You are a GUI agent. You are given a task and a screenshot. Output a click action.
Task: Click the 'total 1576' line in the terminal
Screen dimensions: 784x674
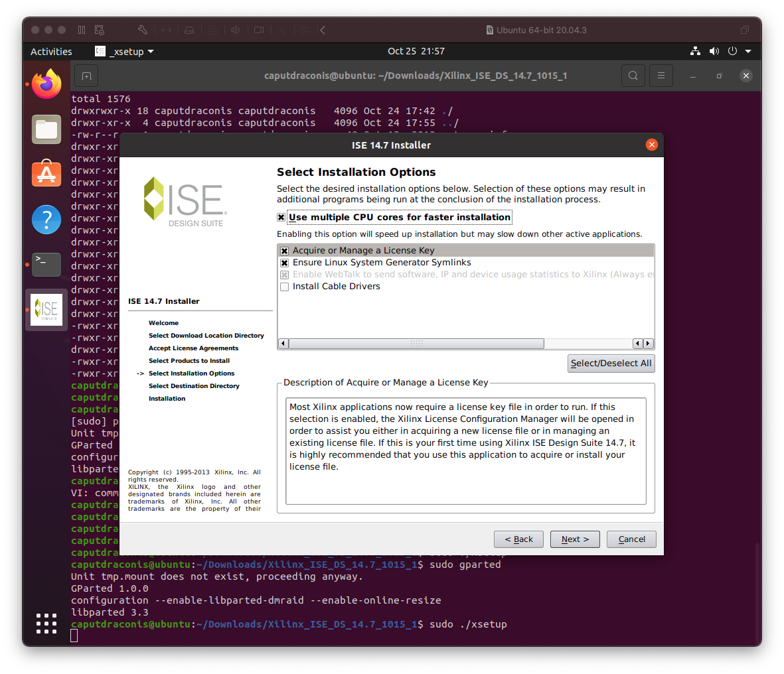point(100,99)
